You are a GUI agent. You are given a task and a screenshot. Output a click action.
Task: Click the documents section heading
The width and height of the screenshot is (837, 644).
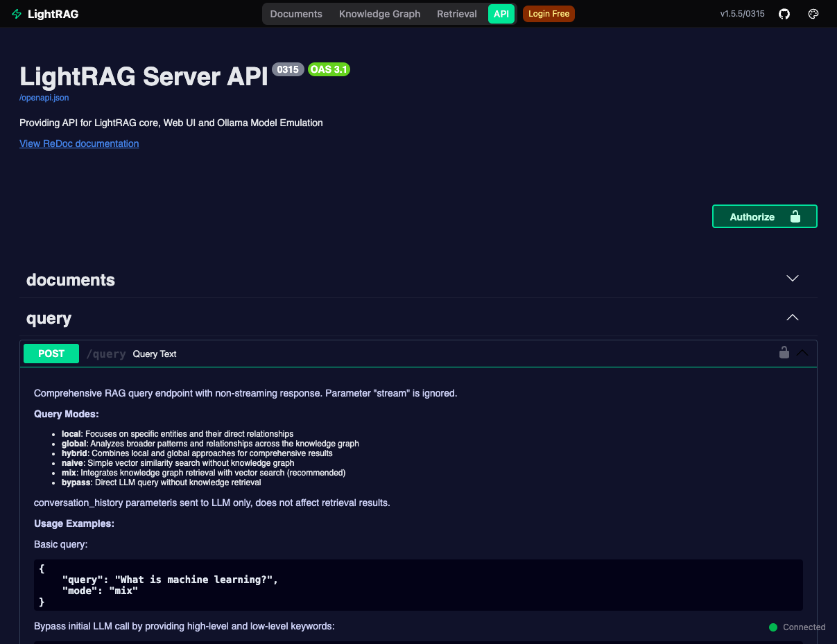click(71, 280)
